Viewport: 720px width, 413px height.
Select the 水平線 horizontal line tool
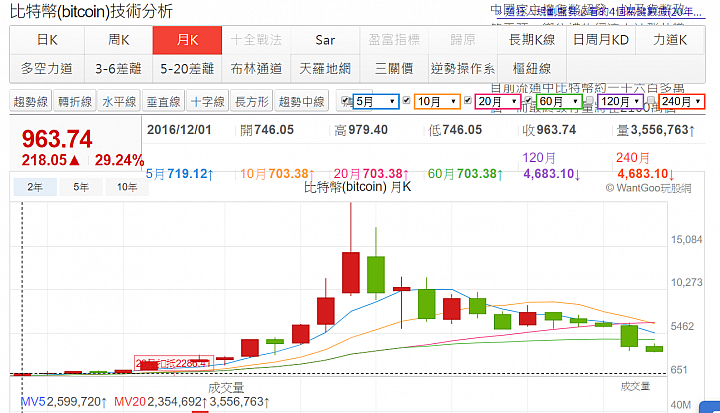click(x=119, y=102)
